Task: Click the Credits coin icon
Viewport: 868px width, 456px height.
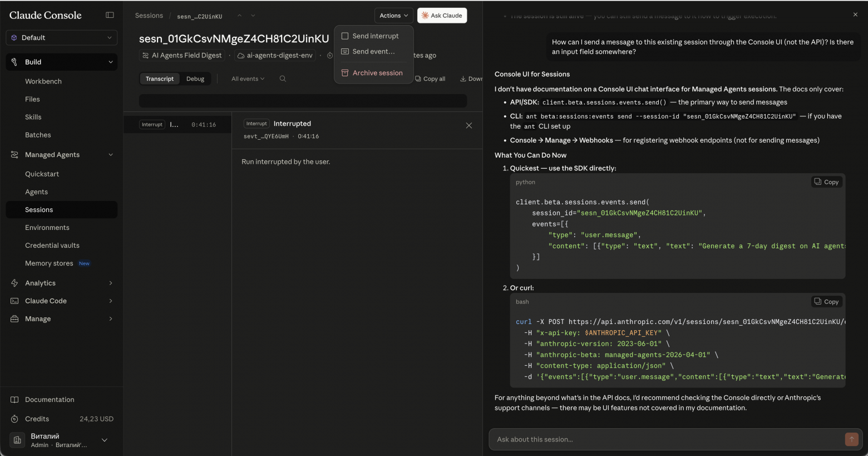Action: click(14, 419)
